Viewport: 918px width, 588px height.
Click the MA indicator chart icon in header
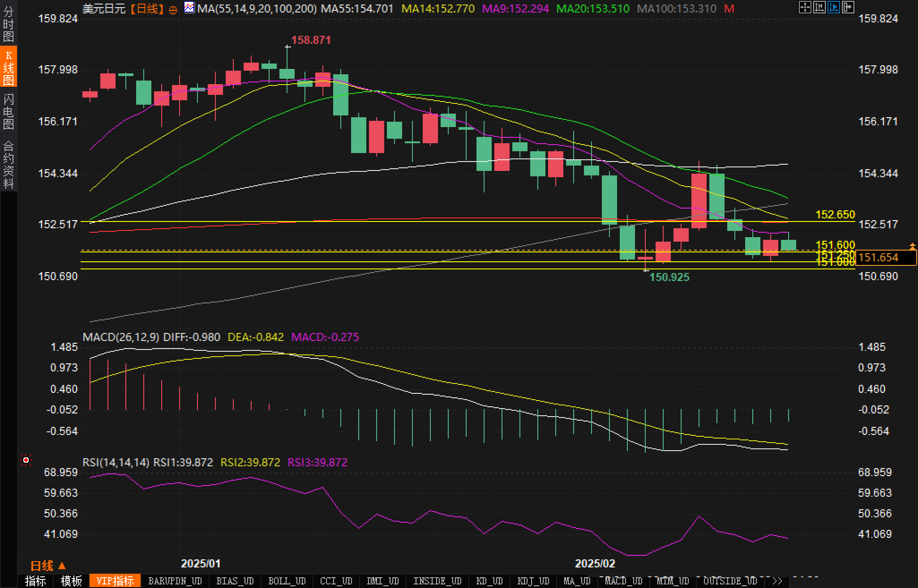coord(189,8)
